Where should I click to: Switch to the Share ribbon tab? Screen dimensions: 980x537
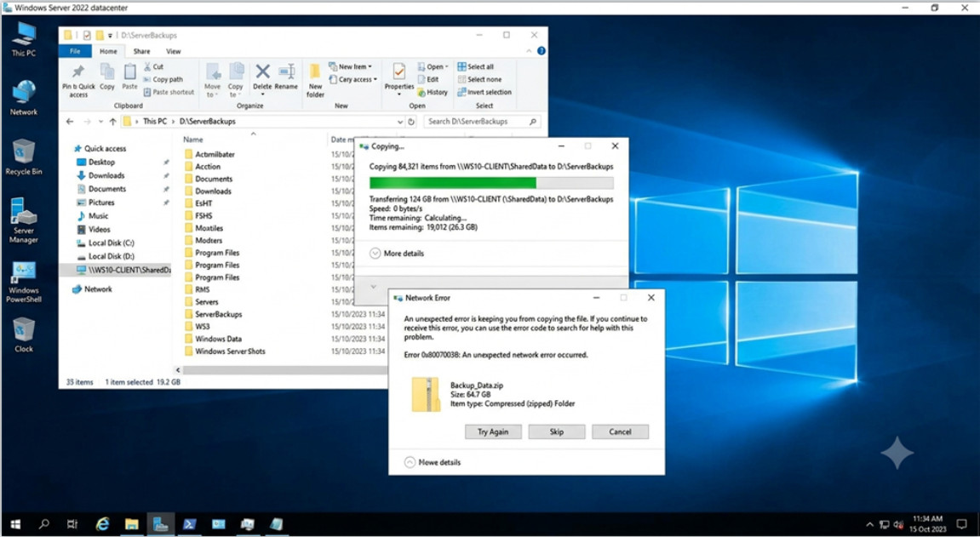[x=141, y=51]
